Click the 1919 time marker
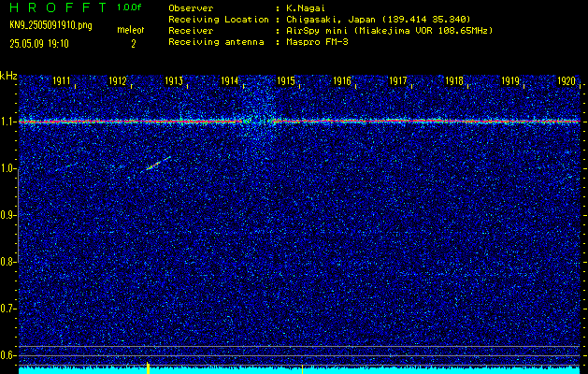 pos(510,81)
